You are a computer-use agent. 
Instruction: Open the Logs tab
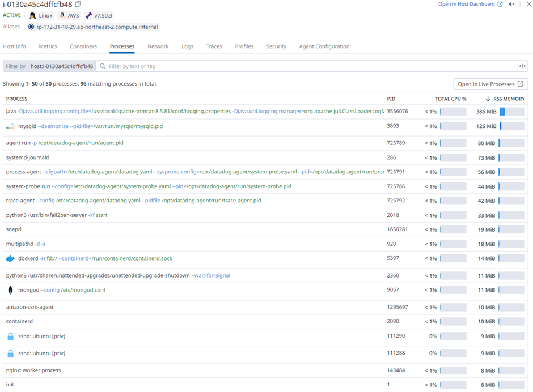pos(187,46)
